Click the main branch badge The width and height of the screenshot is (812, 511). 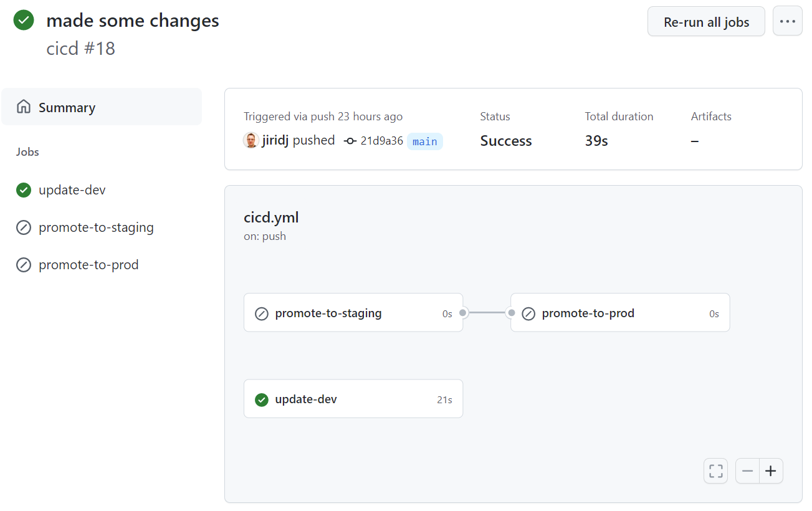(425, 141)
